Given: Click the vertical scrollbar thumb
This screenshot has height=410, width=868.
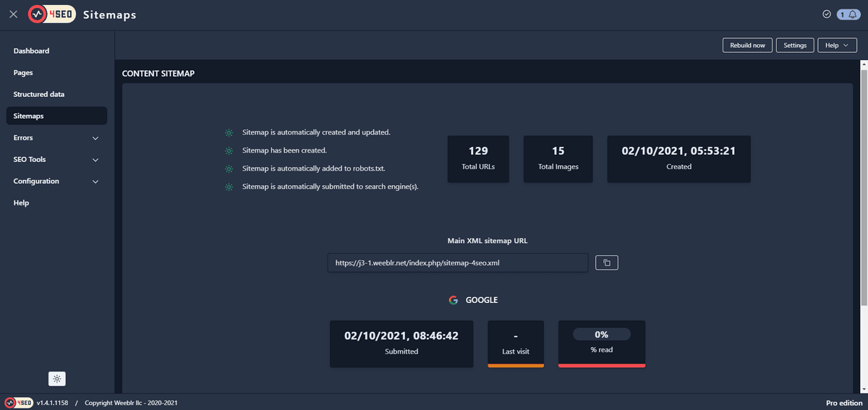Looking at the screenshot, I should coord(863,187).
